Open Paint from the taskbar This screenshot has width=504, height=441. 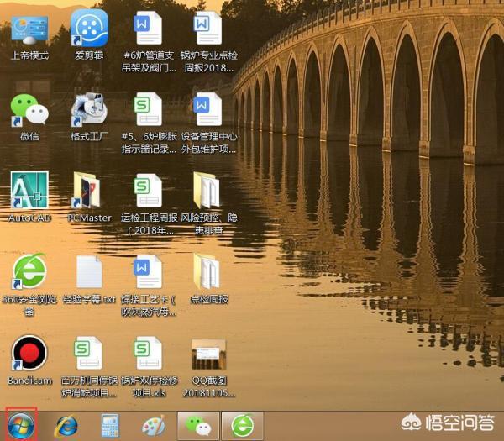point(153,425)
